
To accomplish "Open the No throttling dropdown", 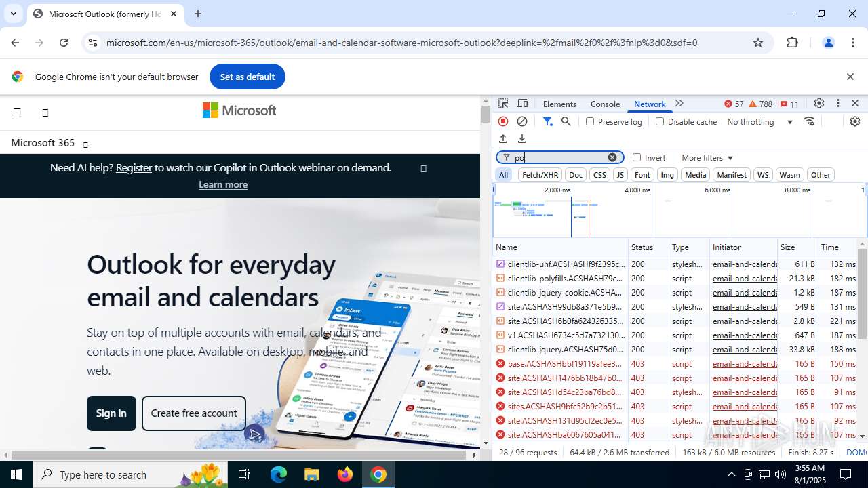I will click(x=759, y=121).
